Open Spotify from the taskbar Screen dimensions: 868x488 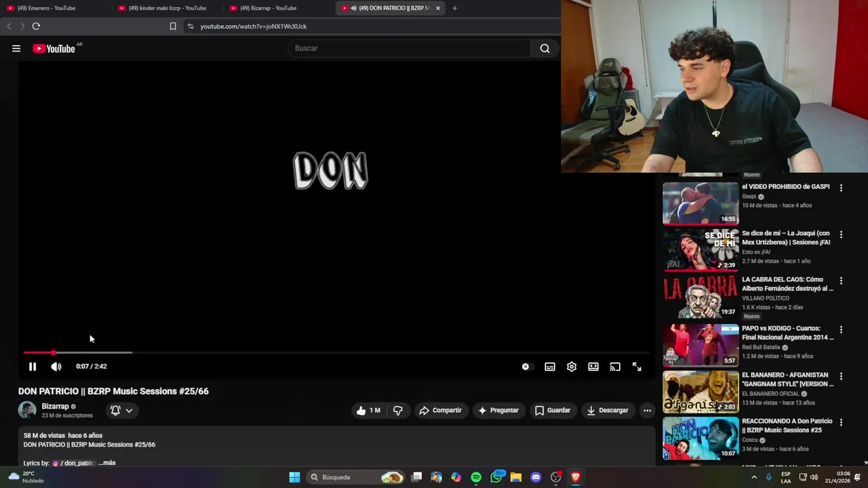point(476,477)
